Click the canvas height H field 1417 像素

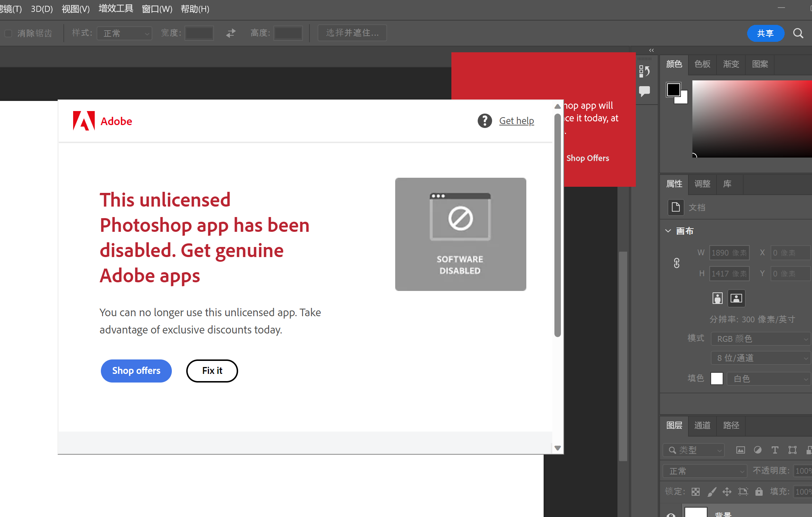730,274
